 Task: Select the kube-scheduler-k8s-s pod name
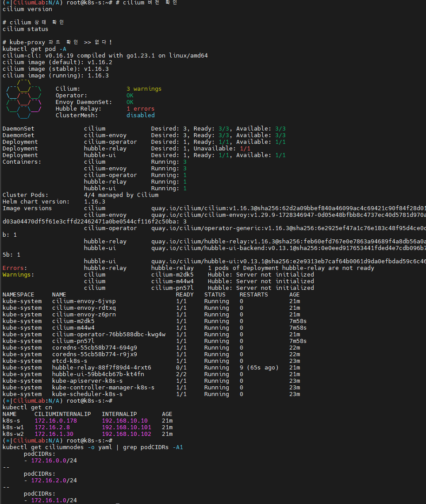coord(87,394)
